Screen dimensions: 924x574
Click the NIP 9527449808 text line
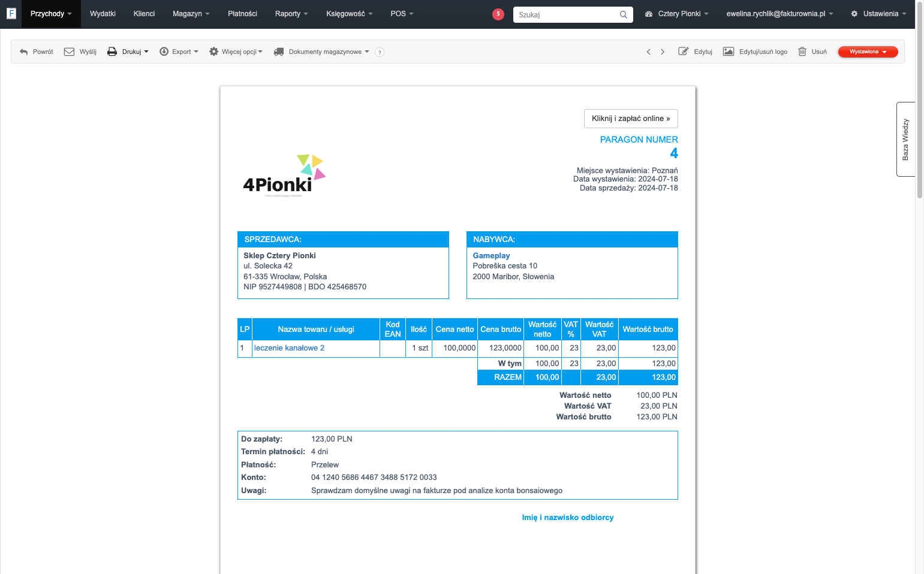pyautogui.click(x=305, y=287)
